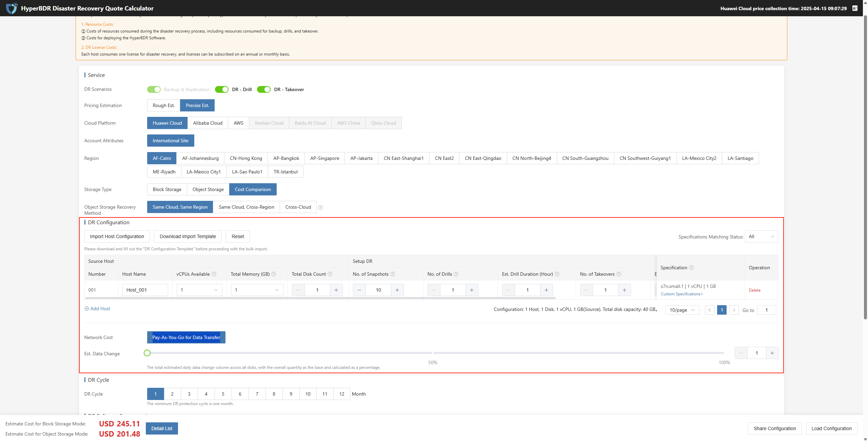This screenshot has height=442, width=868.
Task: Show help for Specification column
Action: (x=691, y=268)
